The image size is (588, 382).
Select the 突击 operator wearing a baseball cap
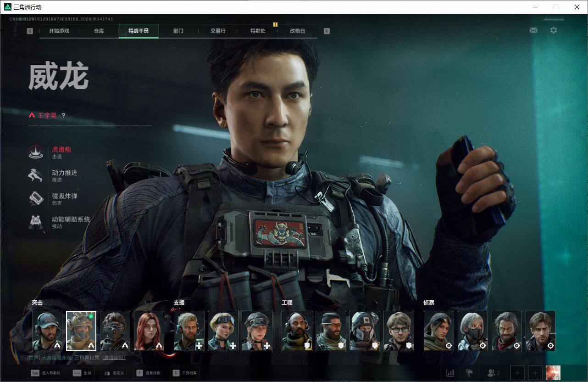47,331
